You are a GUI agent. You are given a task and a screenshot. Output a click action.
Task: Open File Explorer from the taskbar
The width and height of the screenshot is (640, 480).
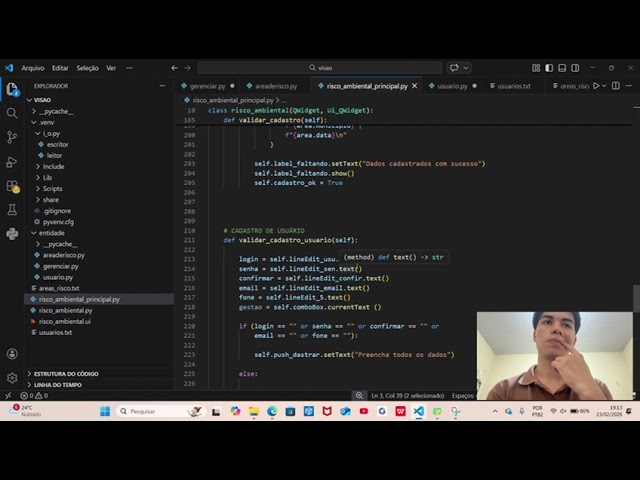[254, 411]
